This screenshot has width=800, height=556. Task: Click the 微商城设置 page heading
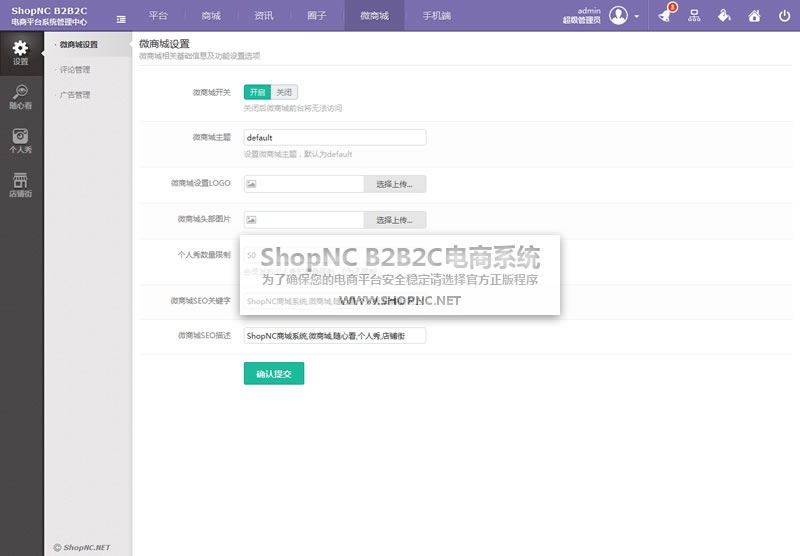(164, 44)
